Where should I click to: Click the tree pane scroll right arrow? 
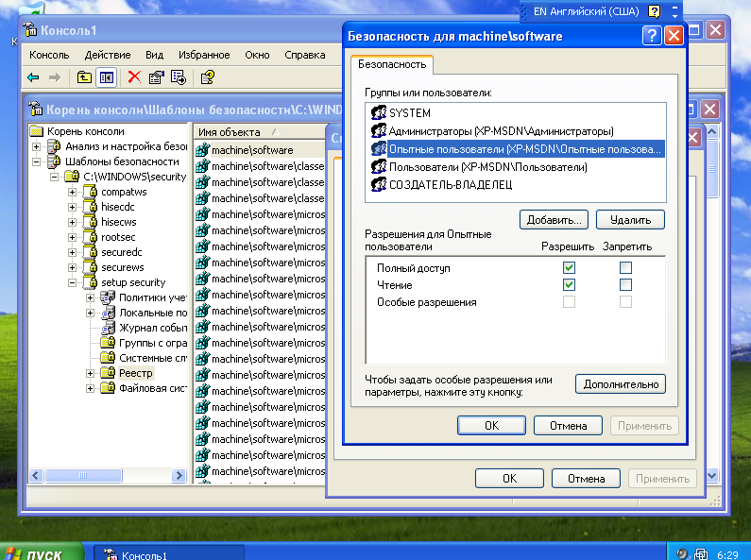pos(179,475)
